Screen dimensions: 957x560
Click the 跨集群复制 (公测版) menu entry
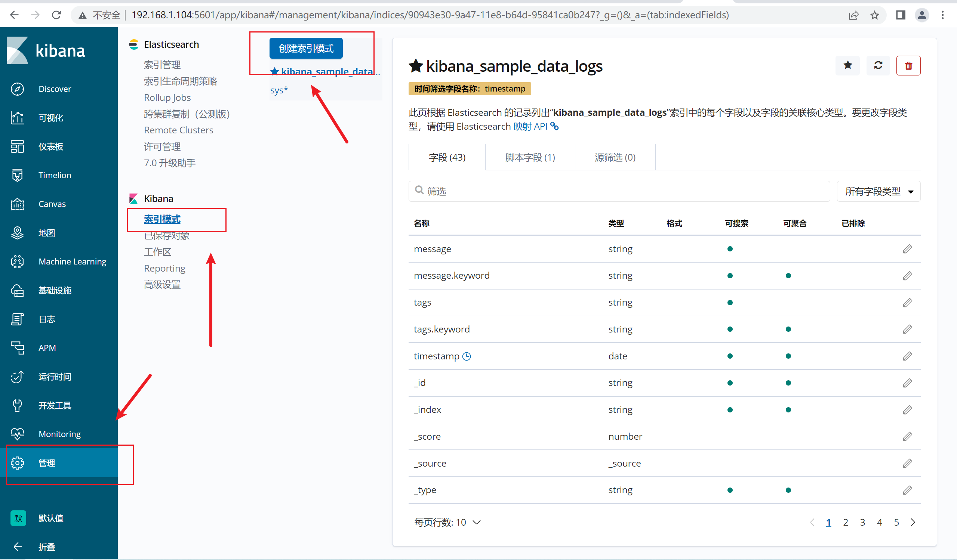[x=187, y=114]
